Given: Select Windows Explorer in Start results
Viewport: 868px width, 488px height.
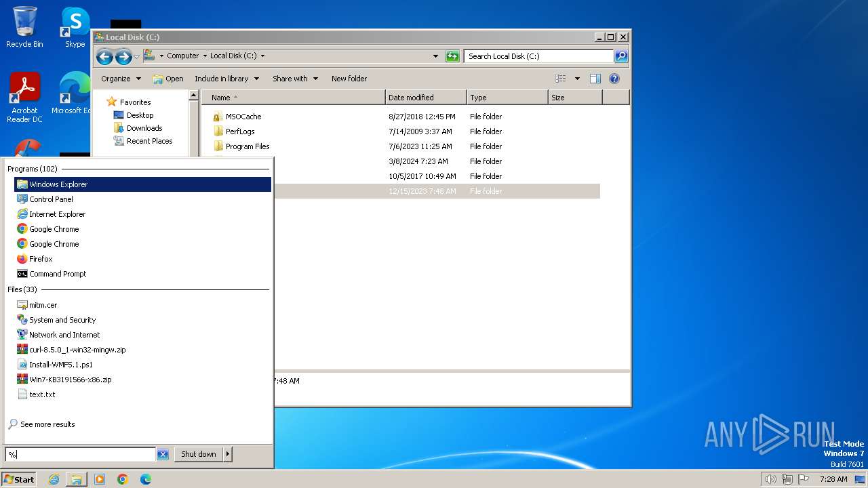Looking at the screenshot, I should (x=142, y=184).
